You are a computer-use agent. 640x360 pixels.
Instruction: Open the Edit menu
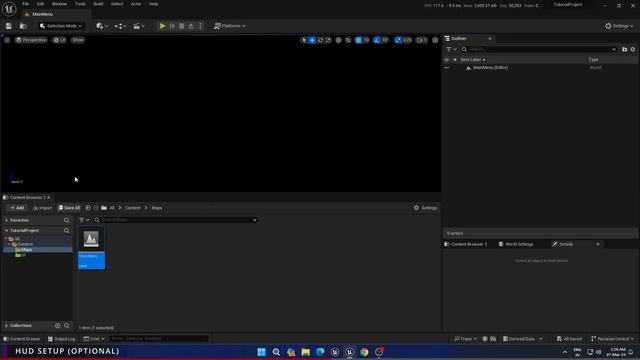tap(40, 4)
